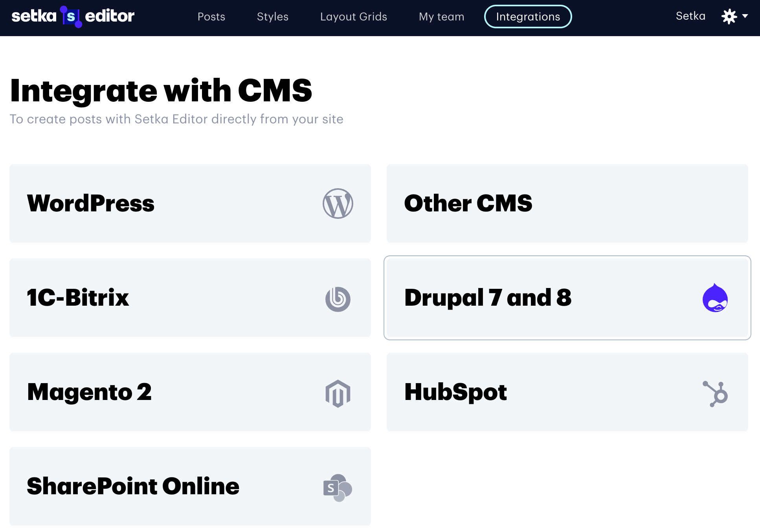760x532 pixels.
Task: Open the Drupal 7 and 8 title
Action: pos(488,297)
